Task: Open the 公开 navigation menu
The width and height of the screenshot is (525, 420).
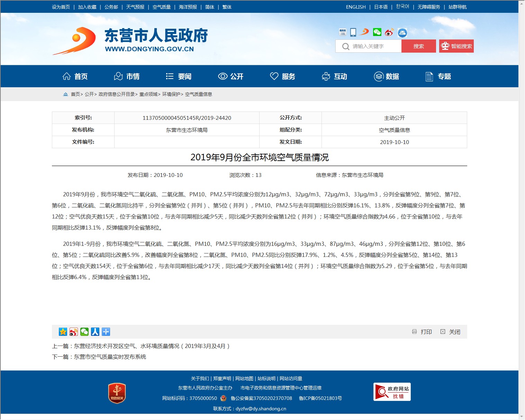Action: click(x=231, y=77)
